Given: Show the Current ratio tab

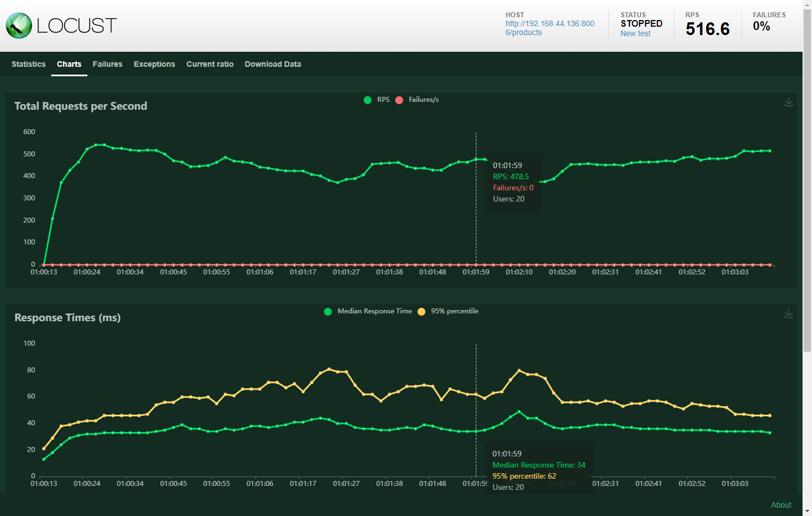Looking at the screenshot, I should click(x=210, y=64).
